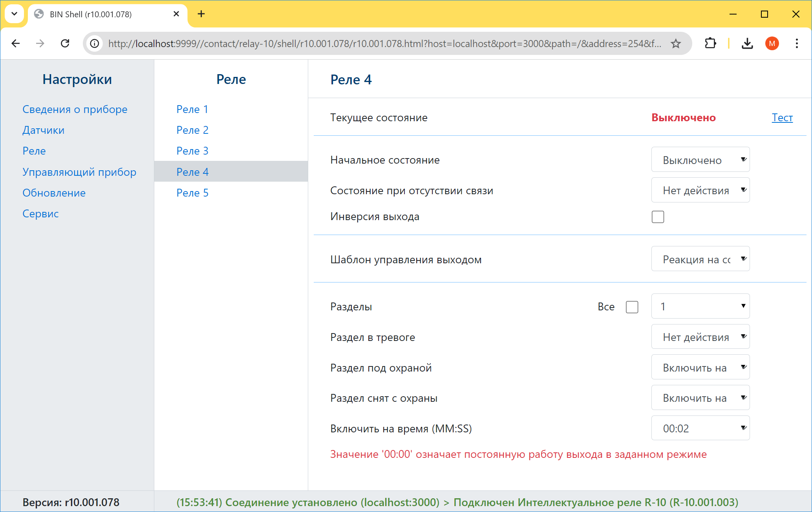This screenshot has height=512, width=812.
Task: Open Сведения о приборе settings page
Action: [x=75, y=109]
